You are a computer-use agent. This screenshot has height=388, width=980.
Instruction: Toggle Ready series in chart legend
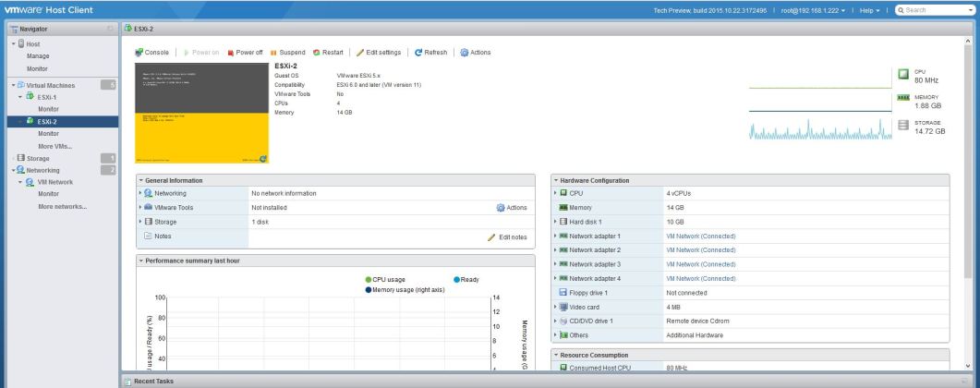tap(466, 279)
